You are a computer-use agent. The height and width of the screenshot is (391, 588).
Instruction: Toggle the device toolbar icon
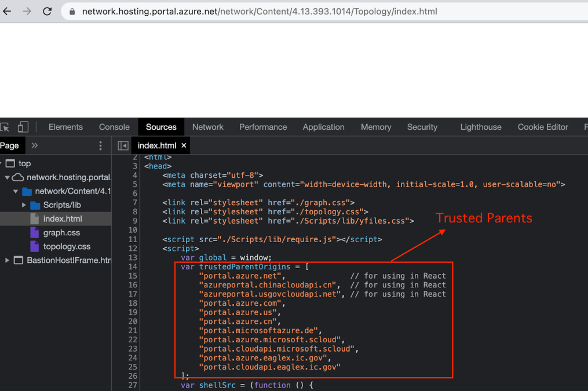[x=23, y=127]
